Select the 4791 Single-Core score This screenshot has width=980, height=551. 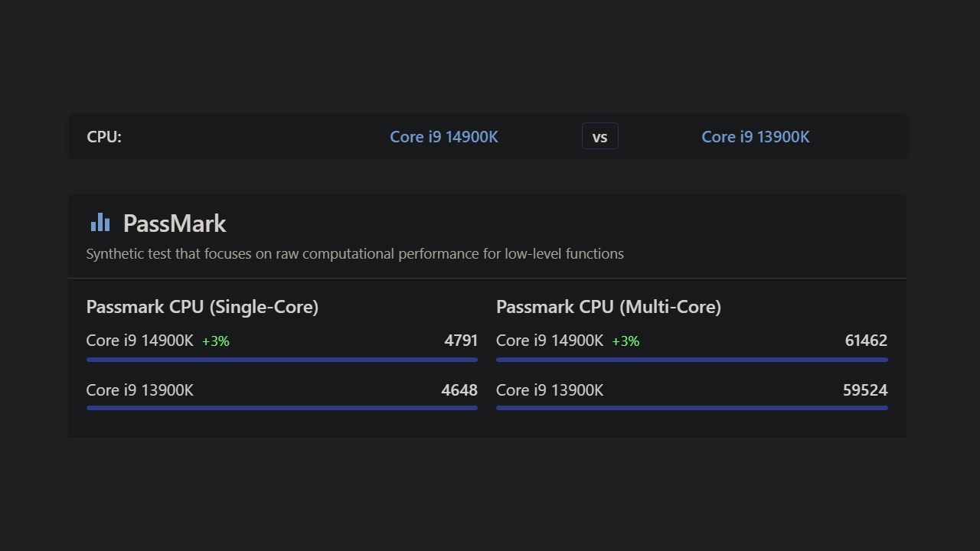[x=460, y=340]
